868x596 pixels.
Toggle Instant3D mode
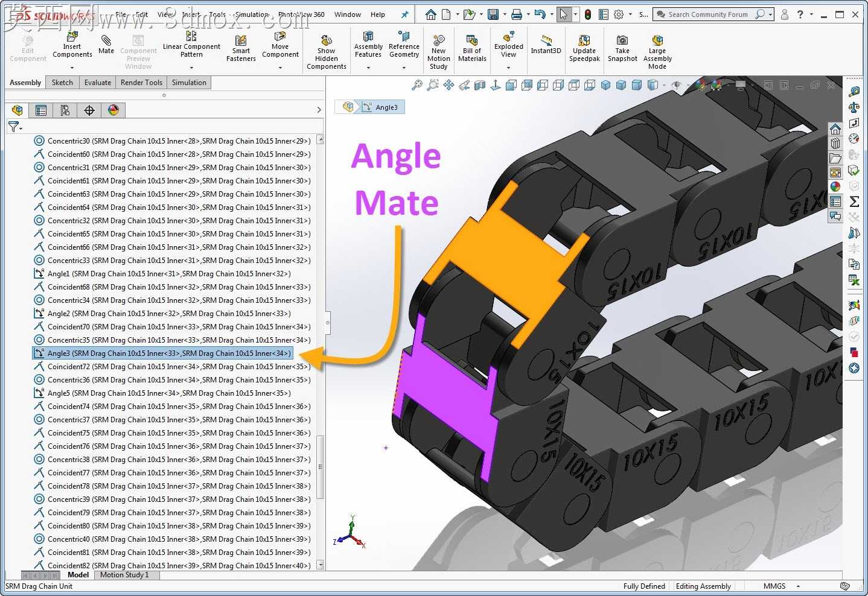click(x=546, y=44)
